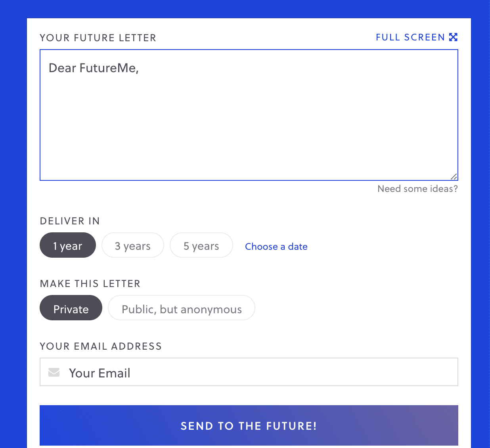Screen dimensions: 490x448
Task: Click empty space inside the letter box
Action: pos(249,127)
